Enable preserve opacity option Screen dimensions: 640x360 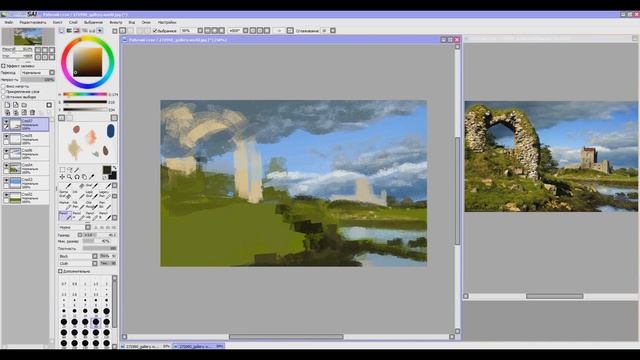coord(3,87)
